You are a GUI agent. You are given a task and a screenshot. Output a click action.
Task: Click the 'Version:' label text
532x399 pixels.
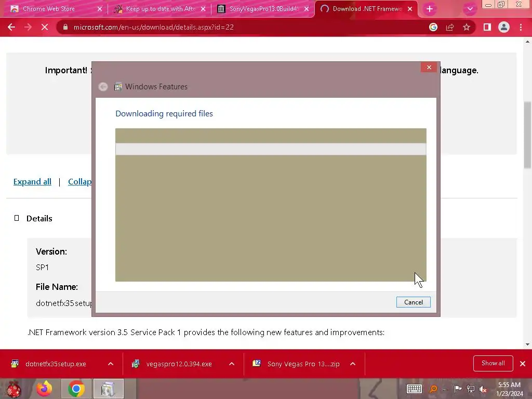(x=51, y=251)
